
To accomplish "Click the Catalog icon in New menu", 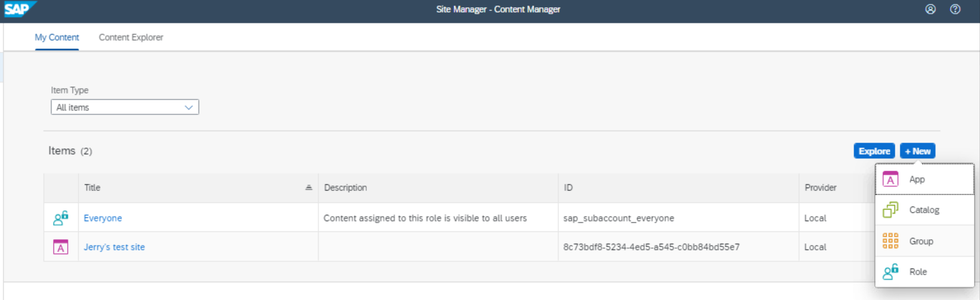I will pyautogui.click(x=890, y=210).
